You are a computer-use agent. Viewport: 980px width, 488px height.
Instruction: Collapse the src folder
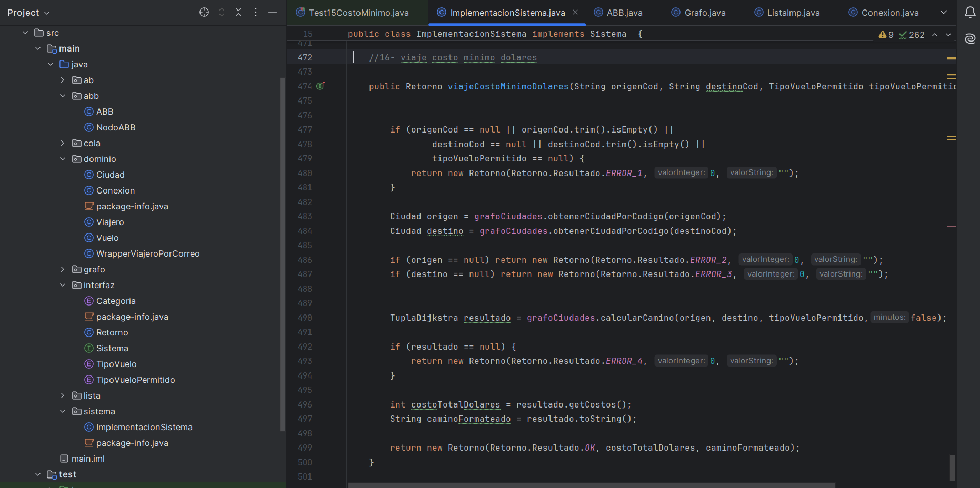(25, 33)
